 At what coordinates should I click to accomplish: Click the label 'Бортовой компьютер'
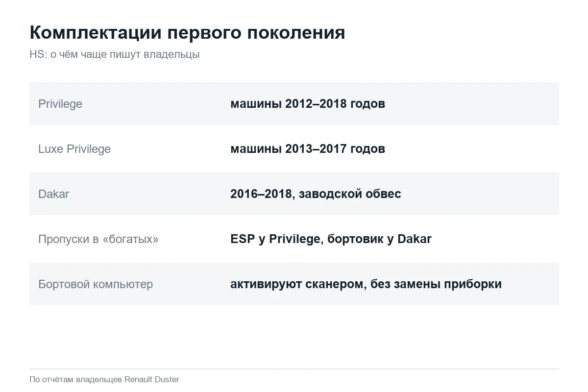(96, 284)
